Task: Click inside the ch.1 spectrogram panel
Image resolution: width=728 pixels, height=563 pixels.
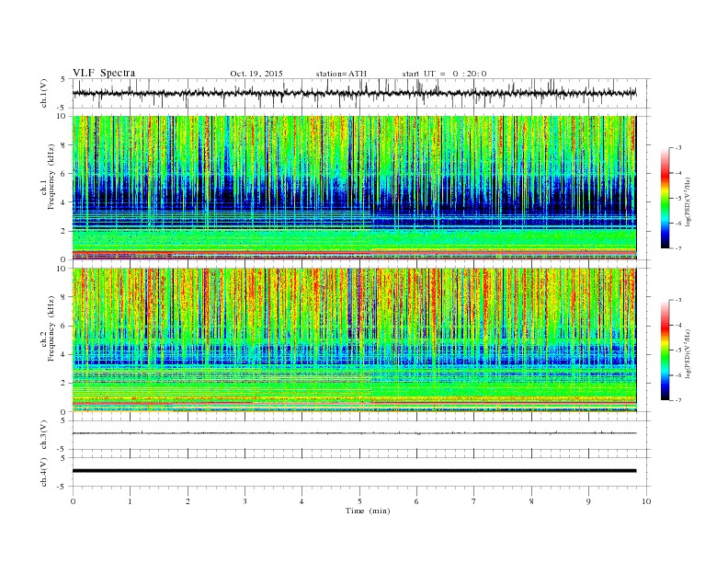Action: coord(354,188)
